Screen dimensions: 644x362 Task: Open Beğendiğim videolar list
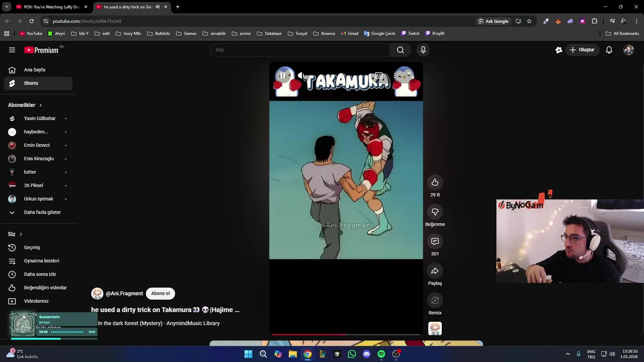tap(38, 288)
